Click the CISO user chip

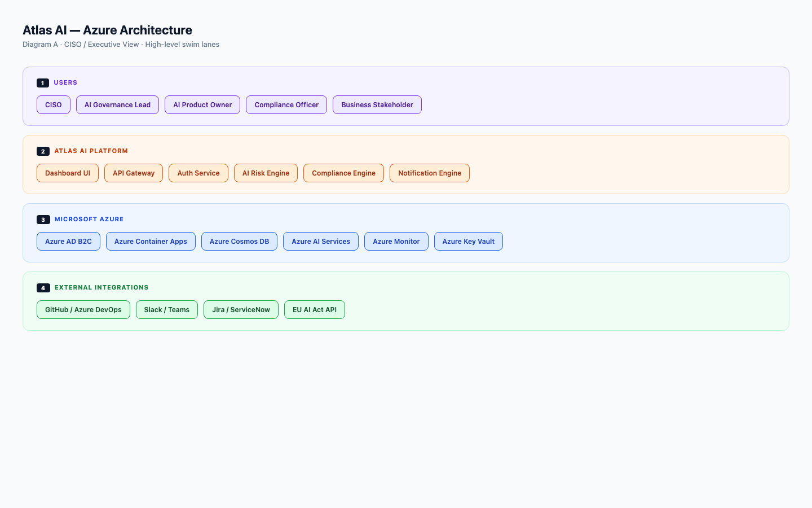[54, 105]
